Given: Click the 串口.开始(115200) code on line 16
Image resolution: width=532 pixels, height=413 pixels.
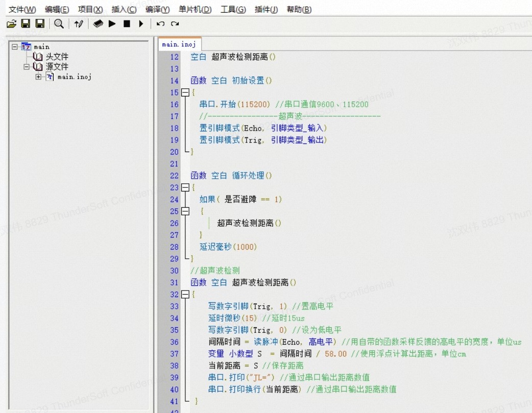Looking at the screenshot, I should coord(235,104).
